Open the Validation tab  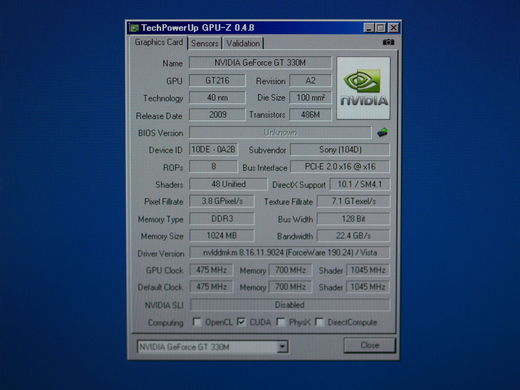pyautogui.click(x=243, y=43)
